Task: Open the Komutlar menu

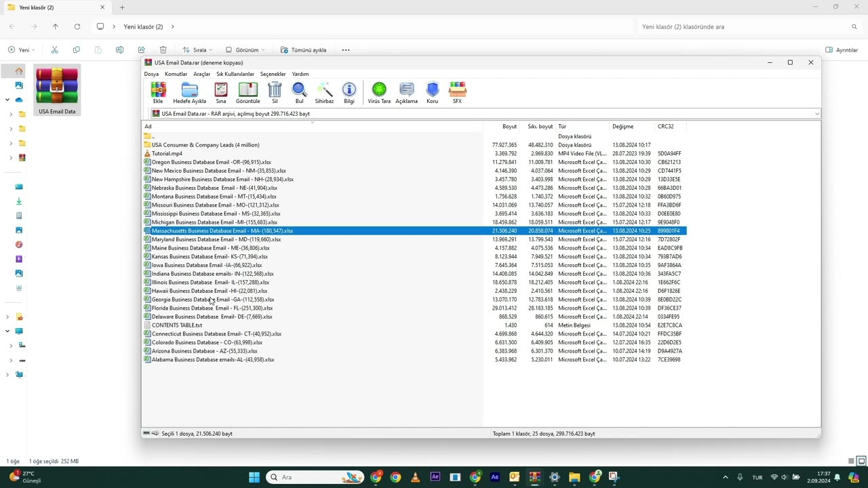Action: [176, 74]
